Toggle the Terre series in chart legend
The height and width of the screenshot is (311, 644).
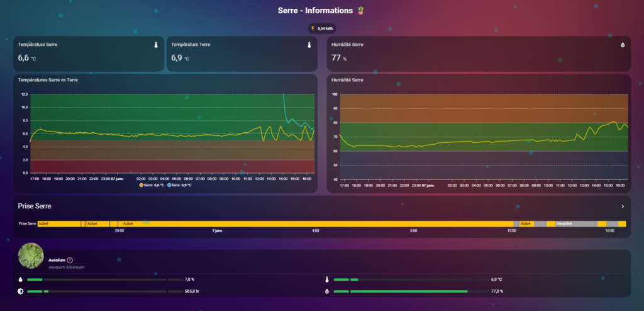(180, 185)
